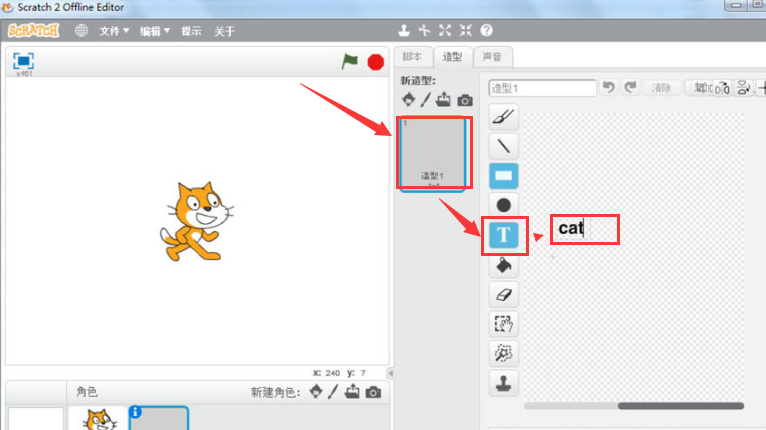The width and height of the screenshot is (766, 430).
Task: Edit the costume name field 造型1
Action: [x=542, y=88]
